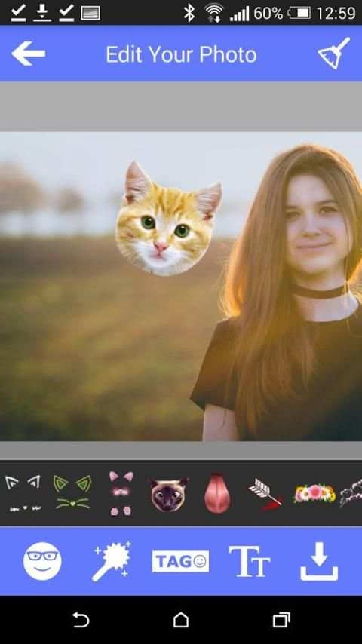Tap the 12:59 clock in the status bar
This screenshot has width=362, height=644.
[336, 13]
